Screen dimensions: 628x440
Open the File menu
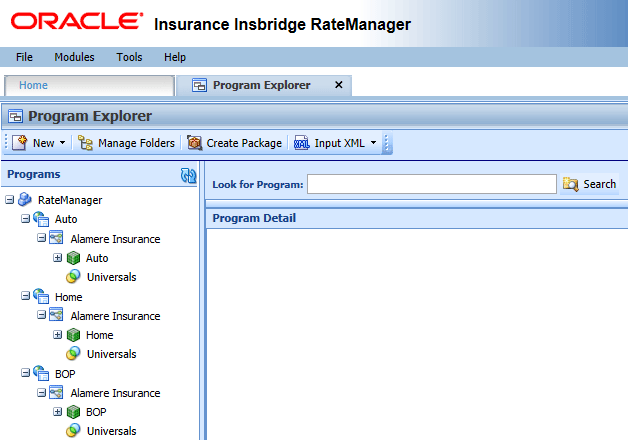pyautogui.click(x=24, y=57)
